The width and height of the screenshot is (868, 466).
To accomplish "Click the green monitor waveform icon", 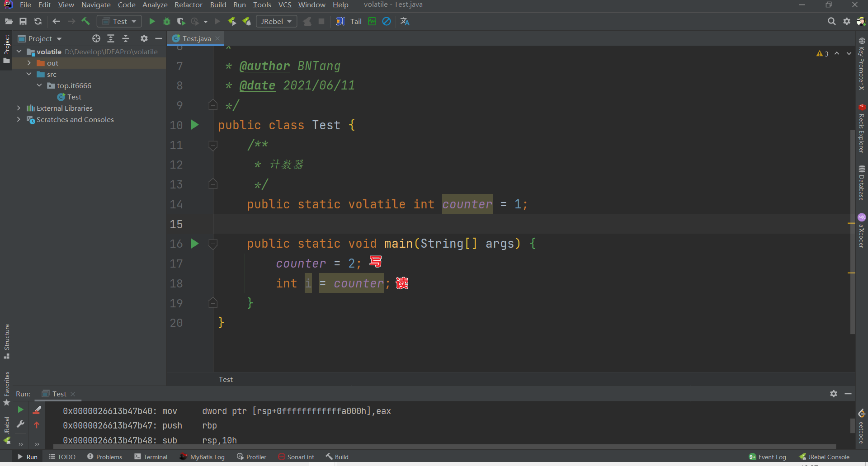I will [x=372, y=21].
